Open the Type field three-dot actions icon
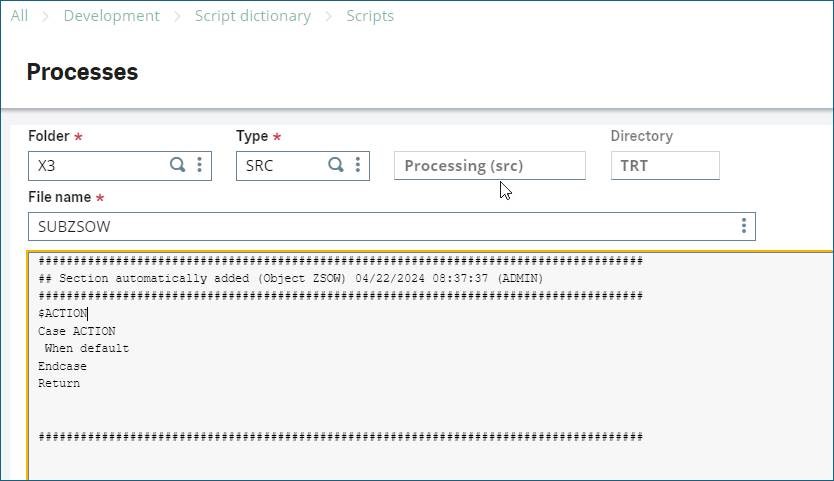This screenshot has width=834, height=481. pos(357,165)
